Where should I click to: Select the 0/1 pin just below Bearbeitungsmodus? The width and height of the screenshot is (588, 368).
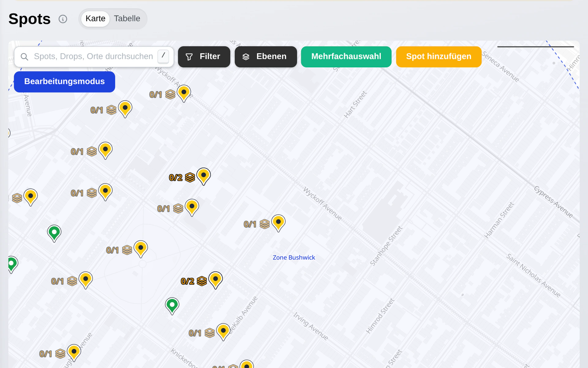point(125,109)
